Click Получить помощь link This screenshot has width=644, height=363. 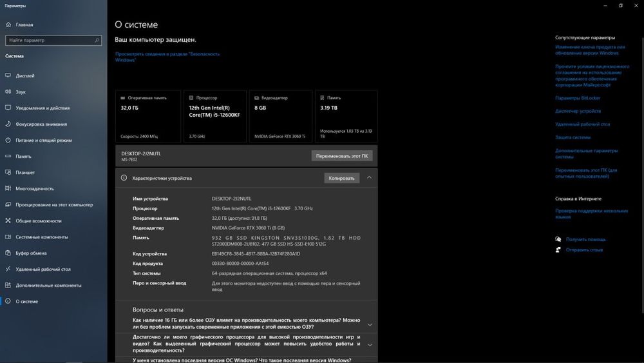point(585,239)
